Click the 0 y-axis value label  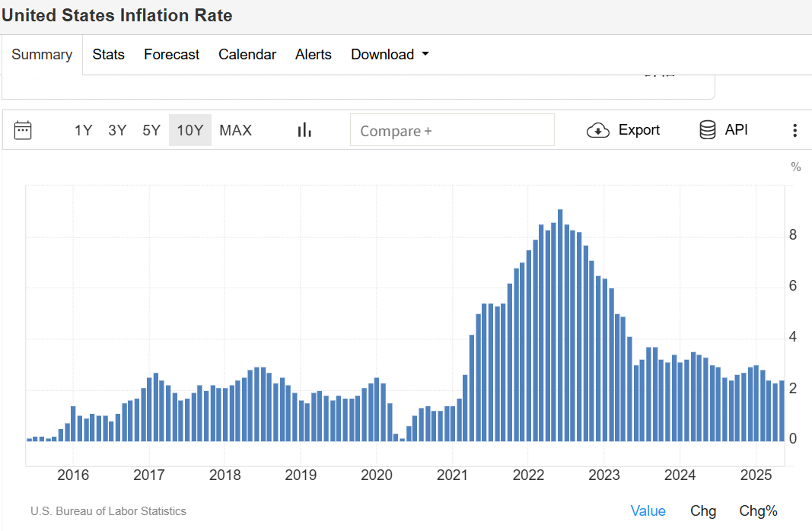792,439
